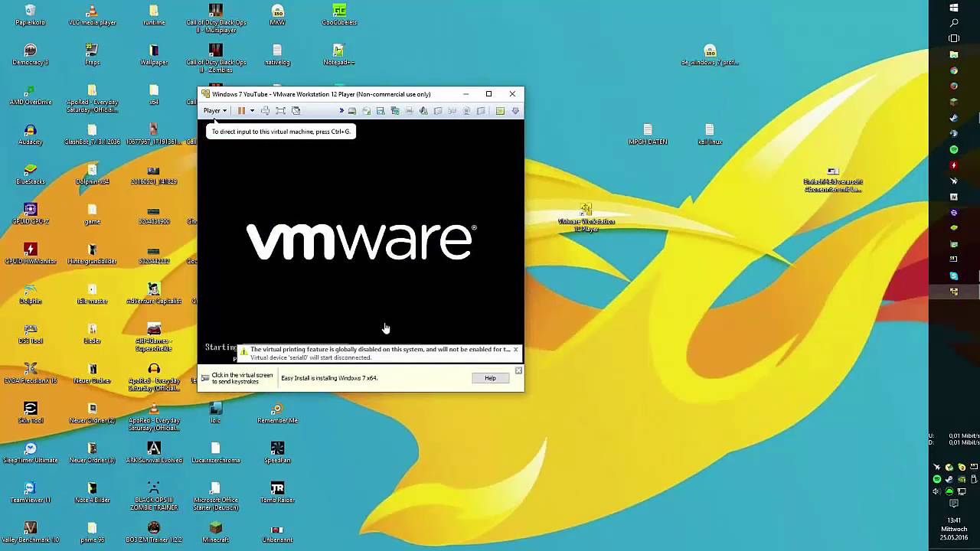Switch VMware Player to Unity mode
The height and width of the screenshot is (551, 980).
click(296, 111)
